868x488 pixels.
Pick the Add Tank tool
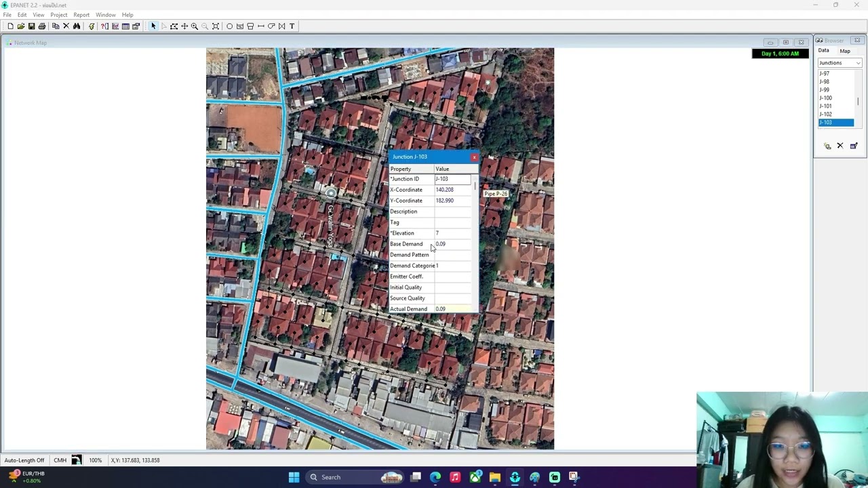[x=250, y=26]
